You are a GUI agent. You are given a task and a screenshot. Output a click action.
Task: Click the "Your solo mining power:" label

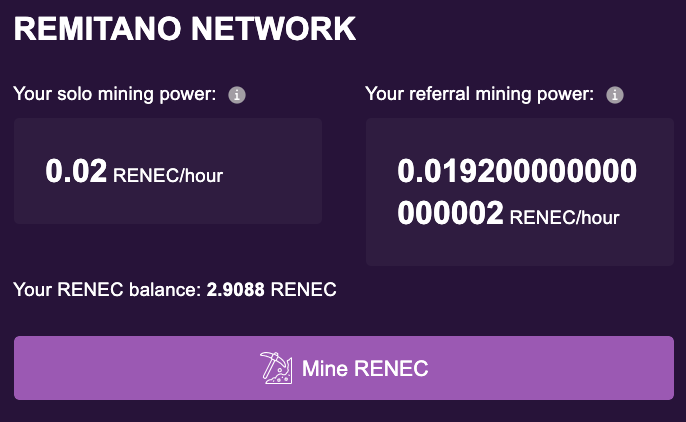click(115, 94)
